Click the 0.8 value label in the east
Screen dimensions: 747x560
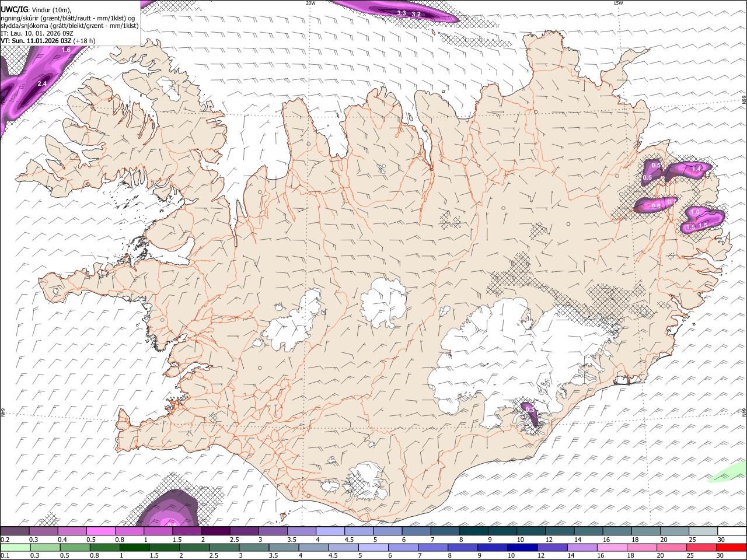(x=656, y=205)
